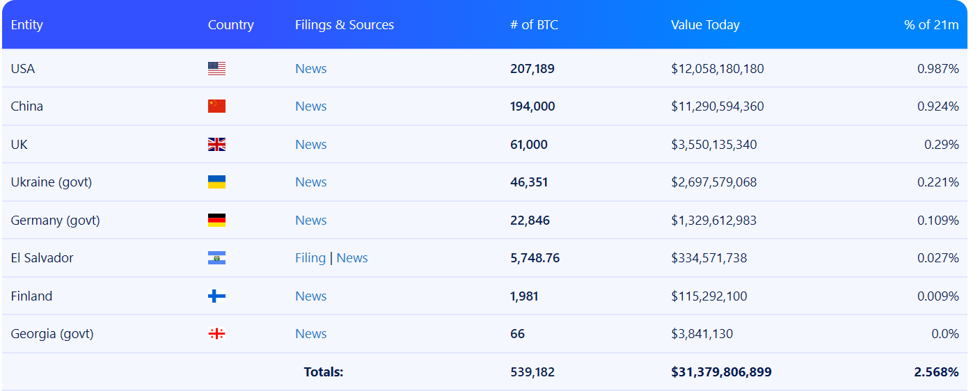This screenshot has height=391, width=980.
Task: Click the Ukraine flag icon
Action: click(216, 182)
